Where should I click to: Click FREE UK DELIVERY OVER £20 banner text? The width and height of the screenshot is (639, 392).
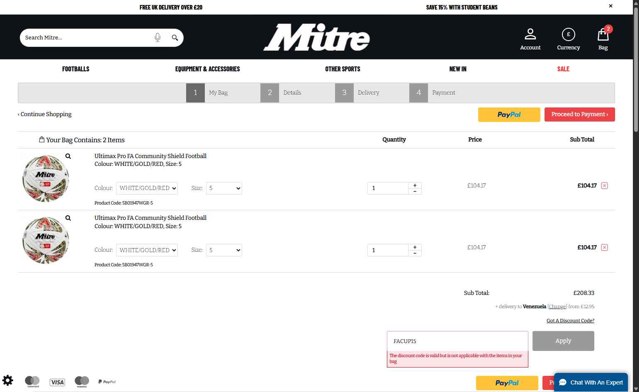[x=171, y=7]
